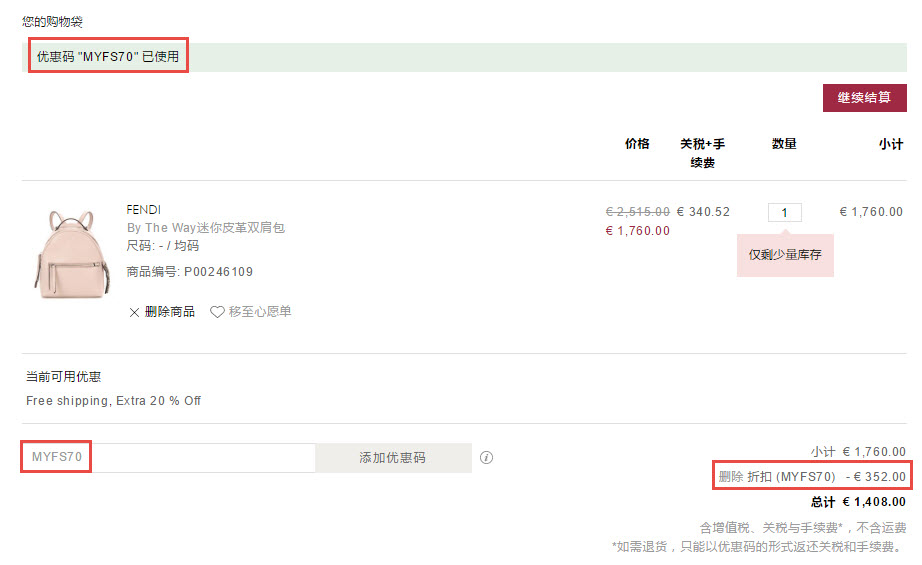Click the MYFS70 coupon code input field

pyautogui.click(x=169, y=457)
